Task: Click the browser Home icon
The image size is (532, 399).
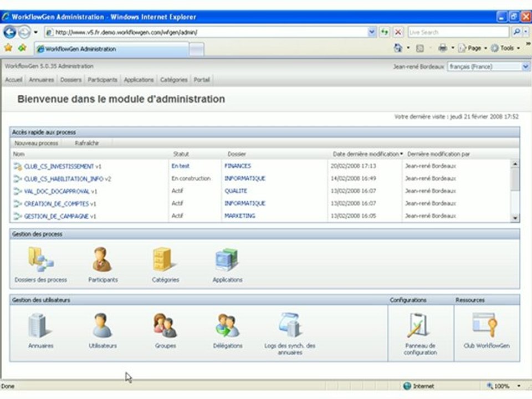Action: [x=398, y=48]
